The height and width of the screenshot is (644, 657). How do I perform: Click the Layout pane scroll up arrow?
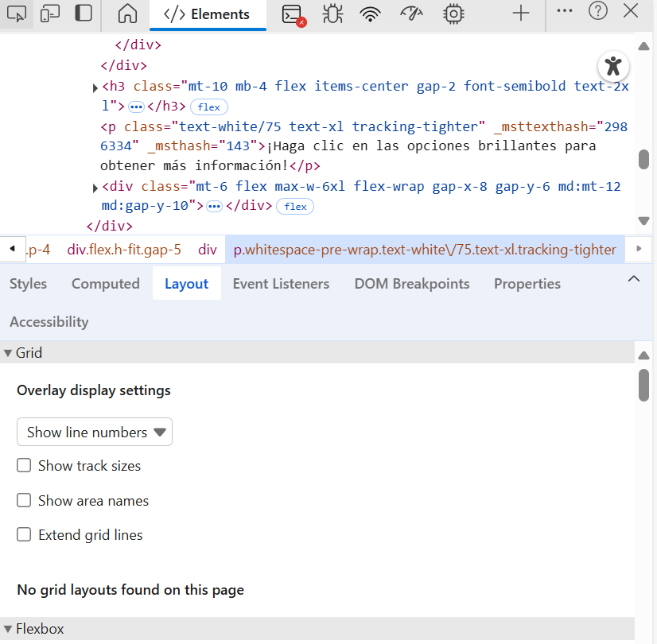point(644,356)
